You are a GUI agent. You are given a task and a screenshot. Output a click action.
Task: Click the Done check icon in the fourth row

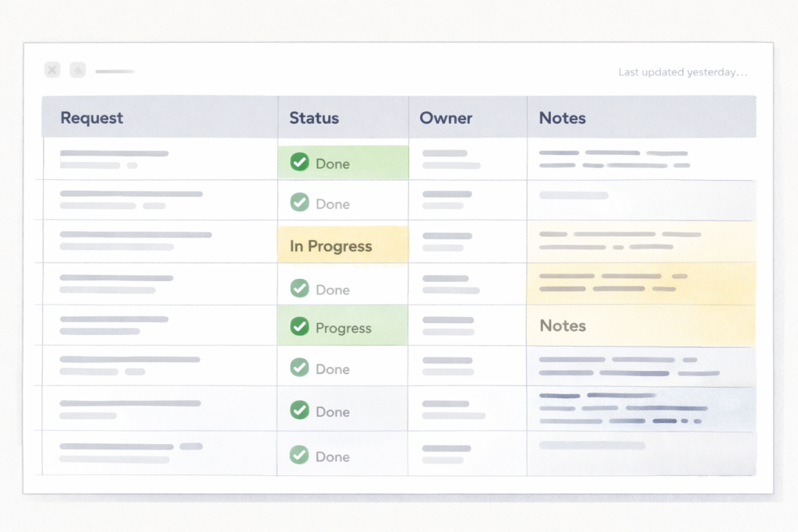[299, 288]
